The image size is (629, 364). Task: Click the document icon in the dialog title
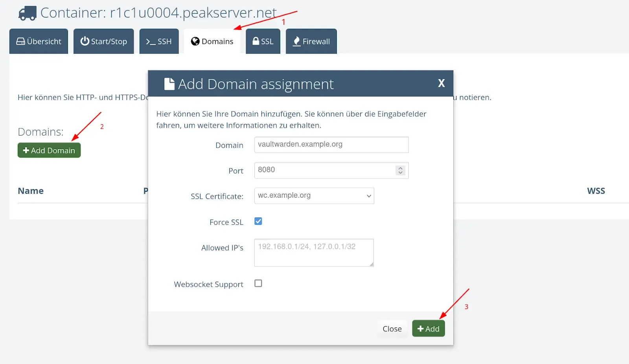click(169, 83)
